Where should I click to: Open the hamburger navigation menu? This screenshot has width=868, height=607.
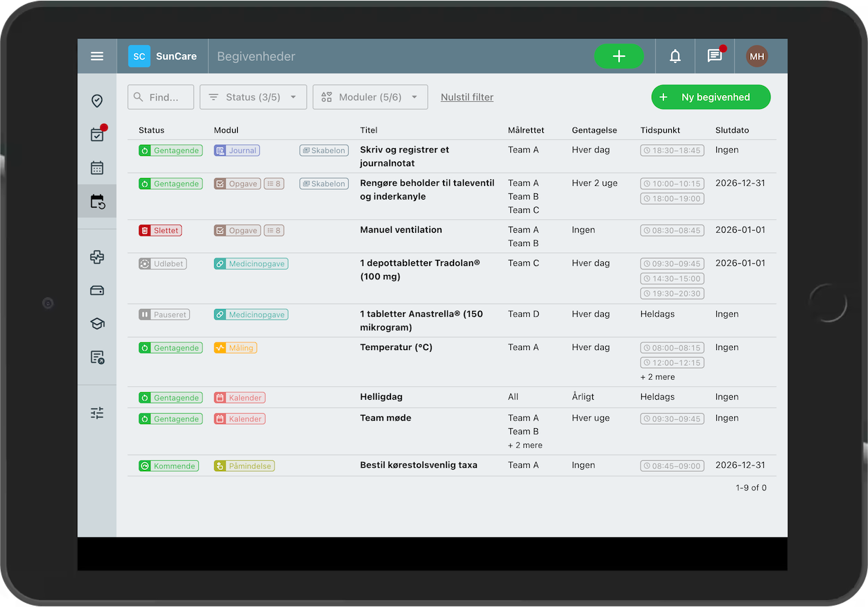pos(96,56)
